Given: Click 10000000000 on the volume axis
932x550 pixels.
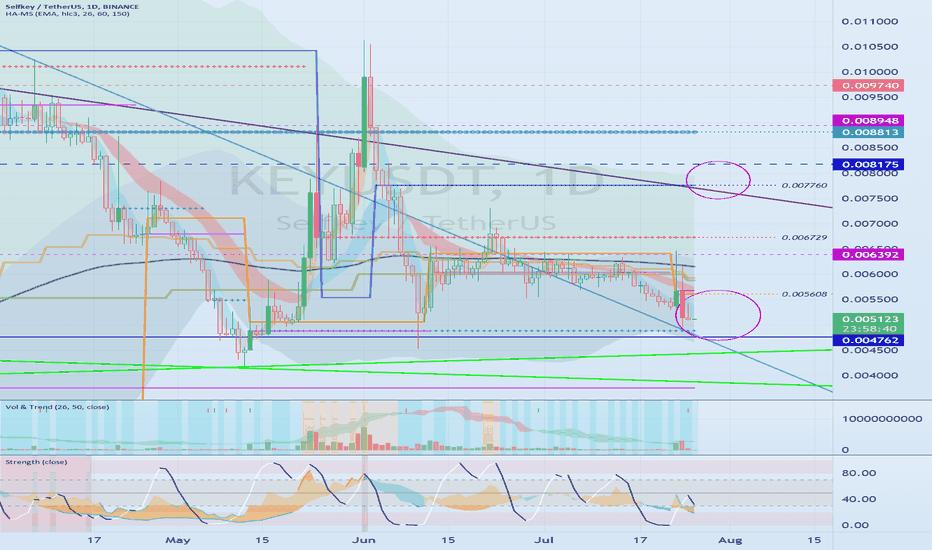Looking at the screenshot, I should coord(882,419).
